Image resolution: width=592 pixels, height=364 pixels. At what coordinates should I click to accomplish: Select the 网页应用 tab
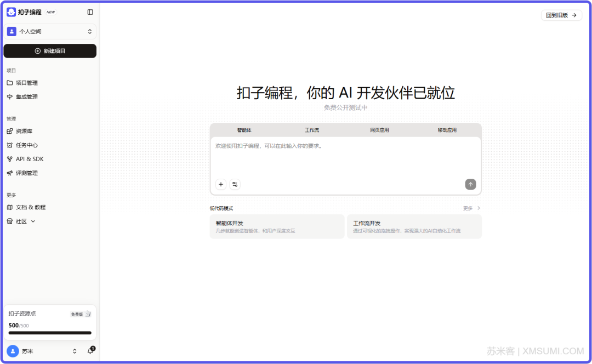379,130
